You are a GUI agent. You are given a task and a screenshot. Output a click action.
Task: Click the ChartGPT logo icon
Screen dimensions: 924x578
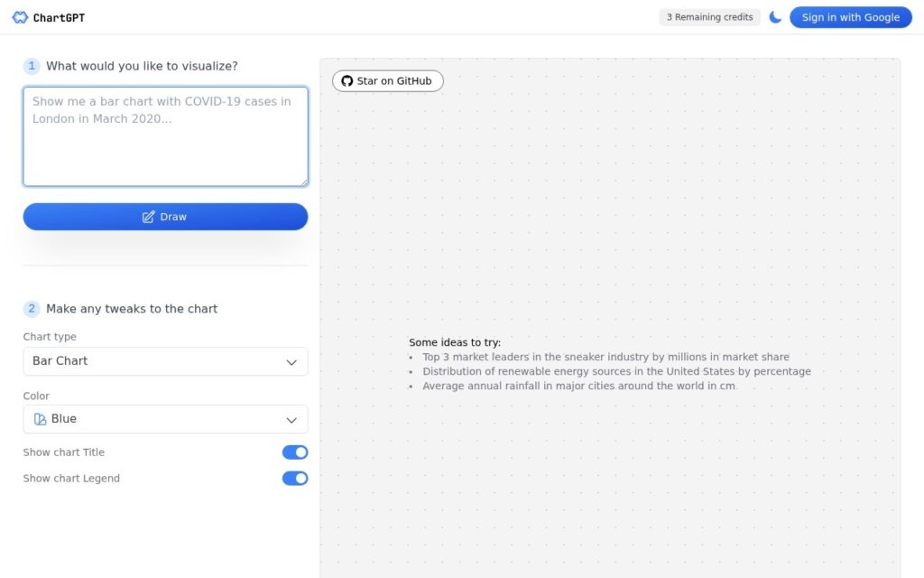click(x=20, y=17)
